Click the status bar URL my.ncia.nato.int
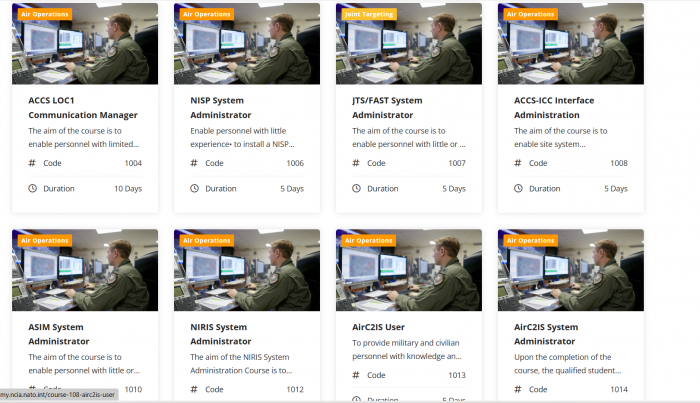Screen dimensions: 700x403 coord(58,395)
